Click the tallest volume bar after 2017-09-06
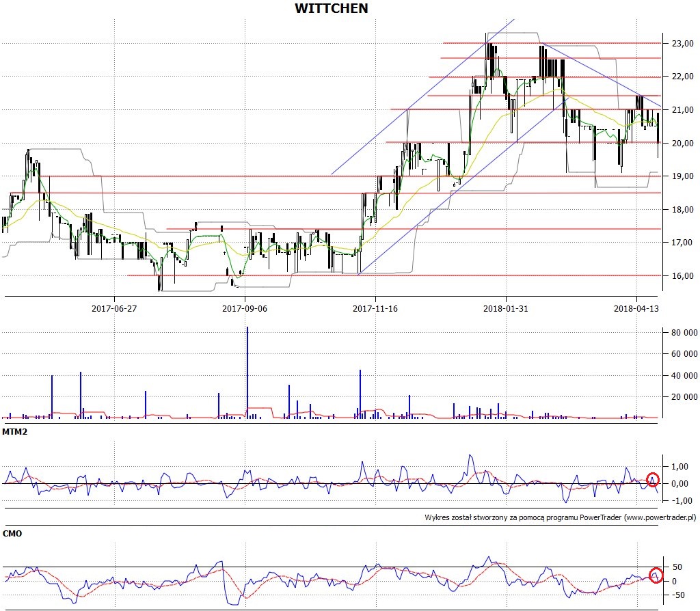 click(x=247, y=372)
